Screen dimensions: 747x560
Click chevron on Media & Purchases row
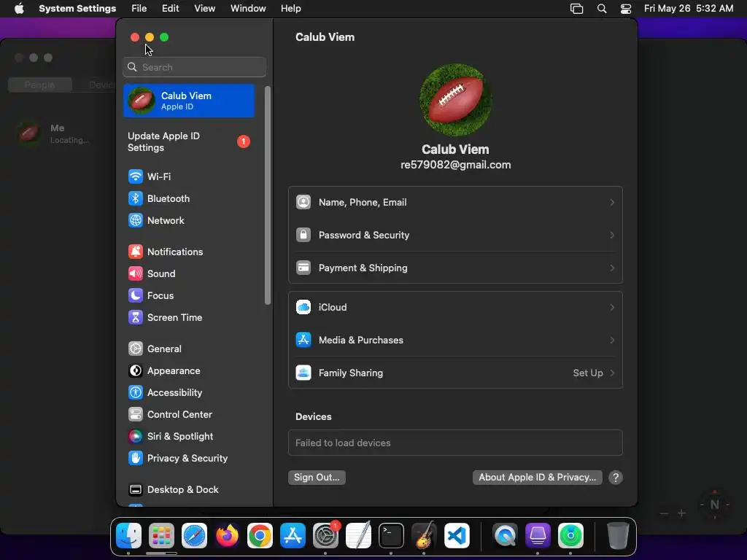tap(612, 341)
